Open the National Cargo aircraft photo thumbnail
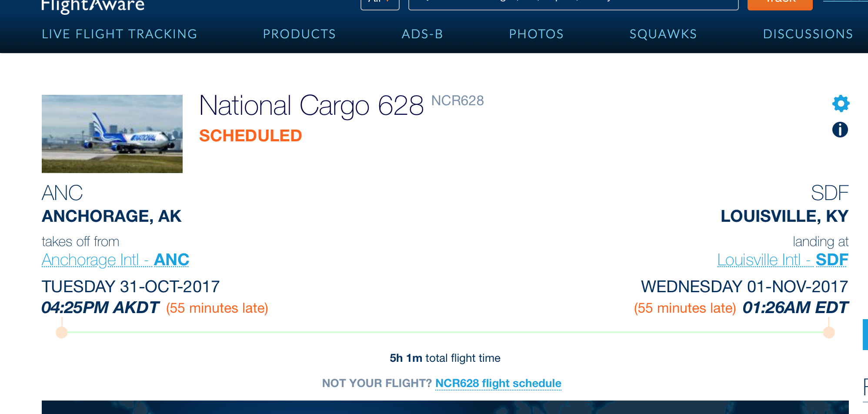Viewport: 868px width, 414px height. [x=112, y=134]
